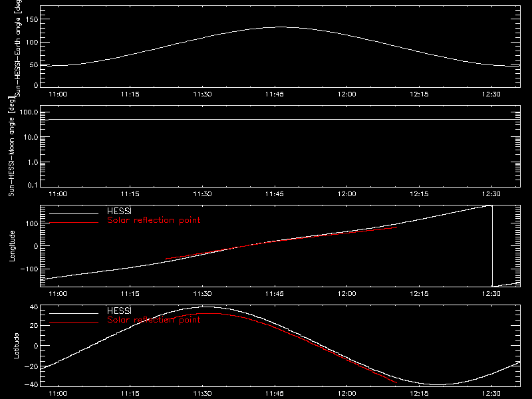The height and width of the screenshot is (399, 532).
Task: Click HESSI legend text in Latitude plot
Action: 119,311
